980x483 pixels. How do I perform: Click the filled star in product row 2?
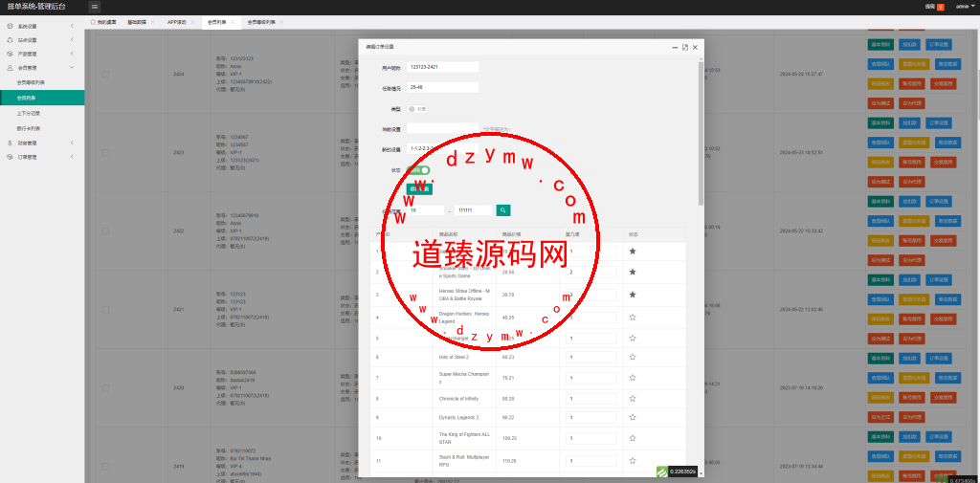pos(633,272)
